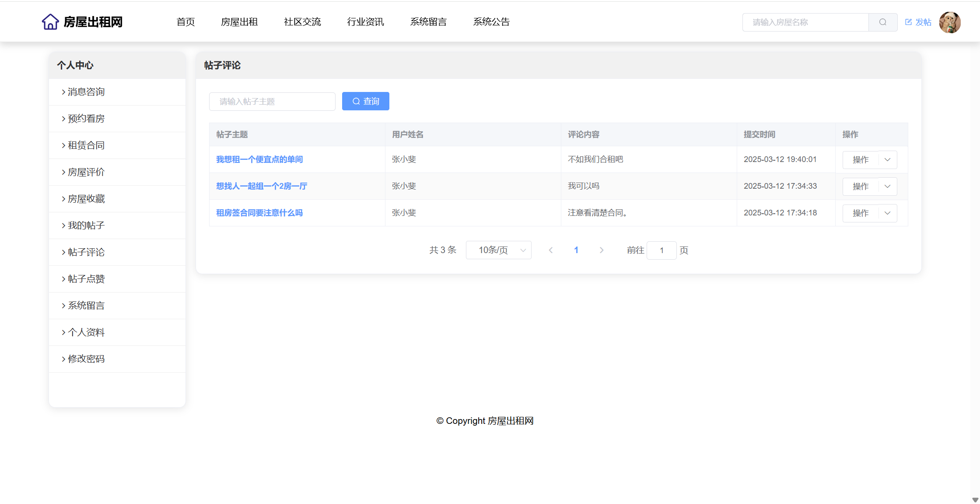Go to next page arrow
The image size is (980, 504).
pyautogui.click(x=602, y=250)
